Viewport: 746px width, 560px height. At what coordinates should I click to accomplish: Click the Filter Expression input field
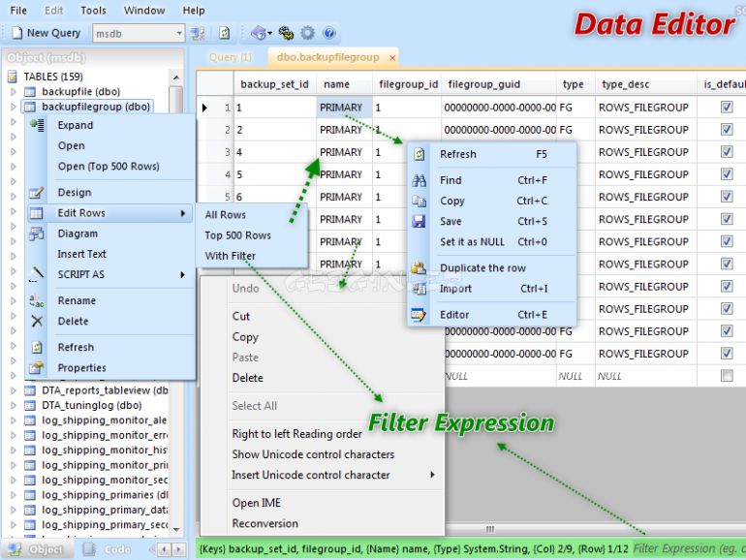tap(688, 548)
